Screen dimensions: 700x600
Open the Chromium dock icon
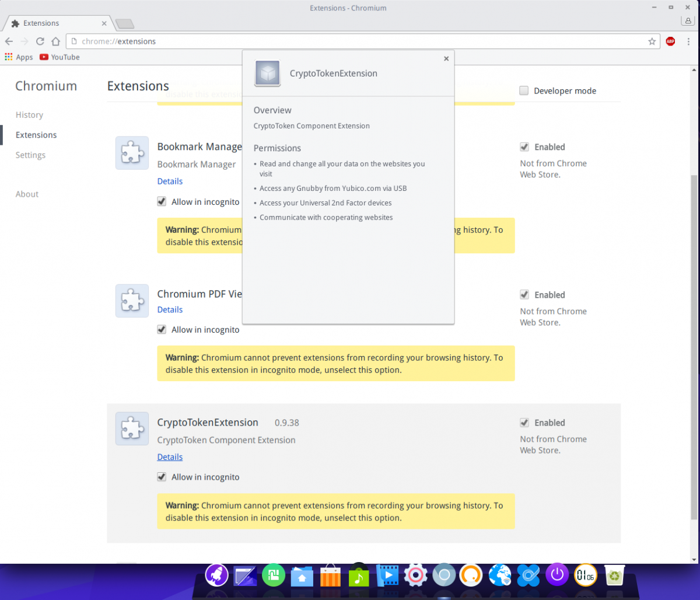point(444,575)
